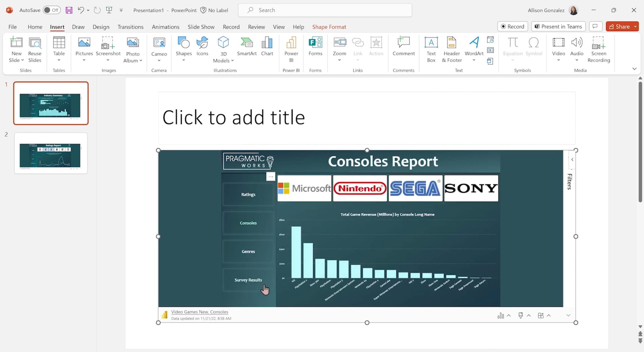Screen dimensions: 644x352
Task: Open the Table dropdown arrow
Action: tap(59, 60)
